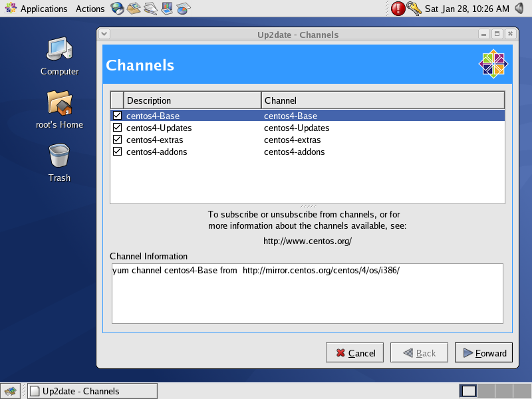Uncheck the centos4-Base channel checkbox
The image size is (532, 399).
(118, 116)
